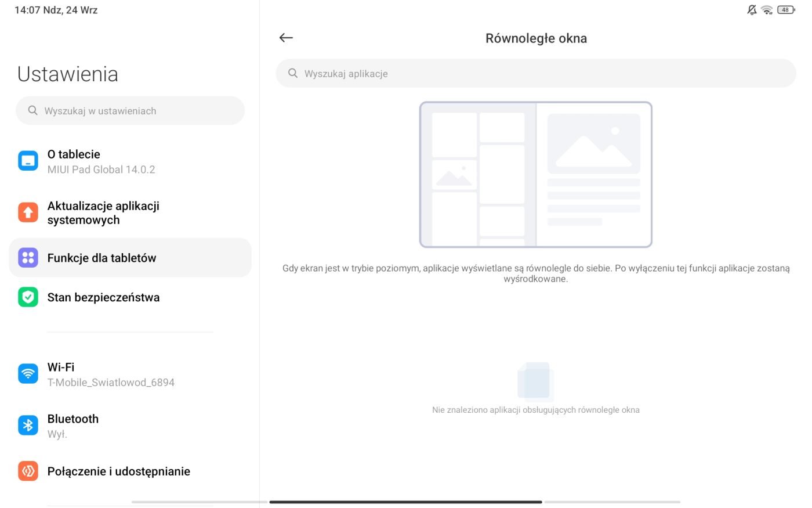Image resolution: width=812 pixels, height=508 pixels.
Task: Click the Wi-Fi settings icon
Action: (x=28, y=374)
